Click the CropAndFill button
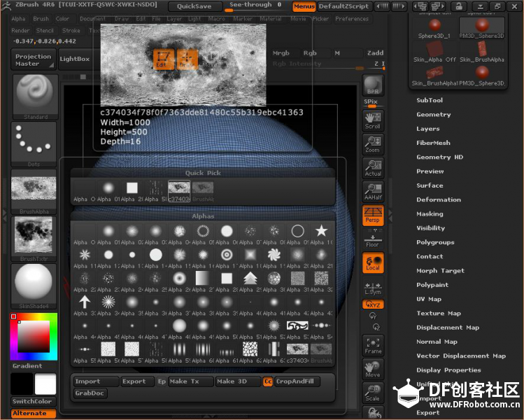 point(297,381)
